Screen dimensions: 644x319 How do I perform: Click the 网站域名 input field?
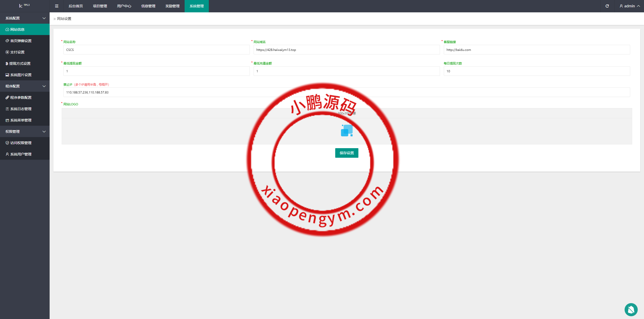347,50
